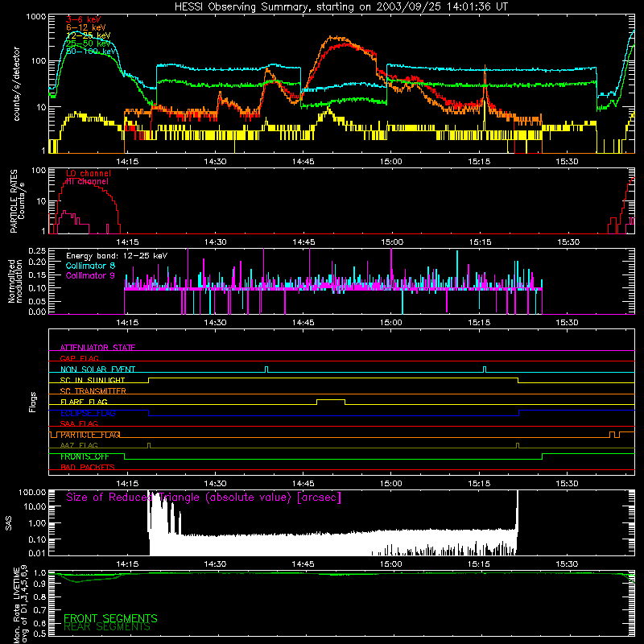Click the 15:15 tick under the modulation plot
644x644 pixels.
coord(479,323)
